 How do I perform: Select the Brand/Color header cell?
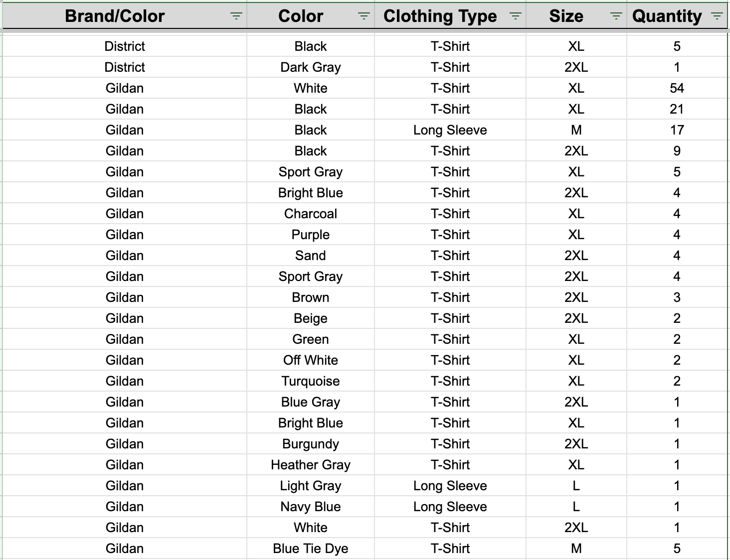[125, 16]
